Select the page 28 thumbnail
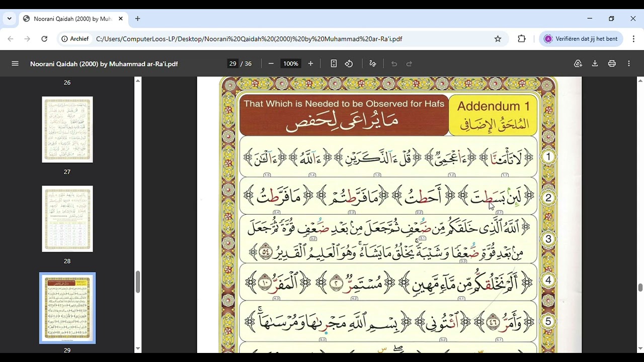The width and height of the screenshot is (644, 362). click(67, 219)
